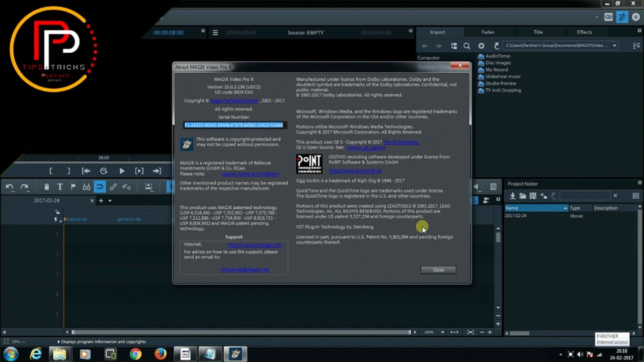The width and height of the screenshot is (644, 362).
Task: Click the split/cut objects icon
Action: coord(87,187)
